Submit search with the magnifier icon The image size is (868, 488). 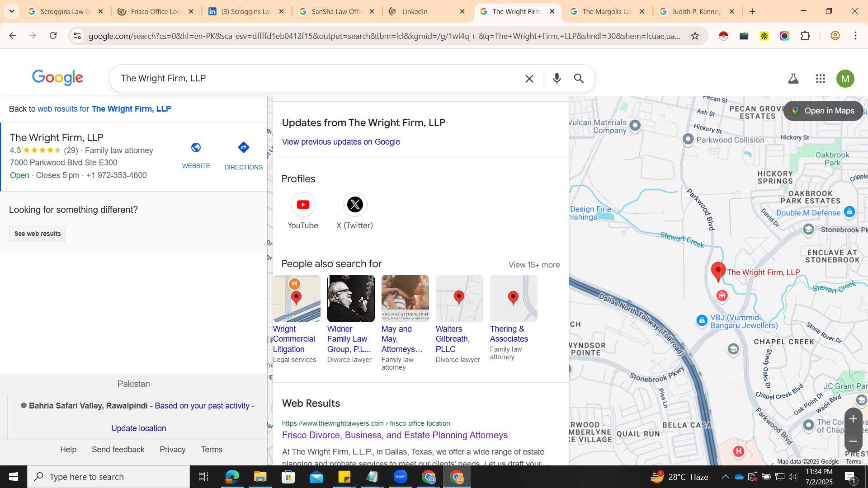point(579,79)
